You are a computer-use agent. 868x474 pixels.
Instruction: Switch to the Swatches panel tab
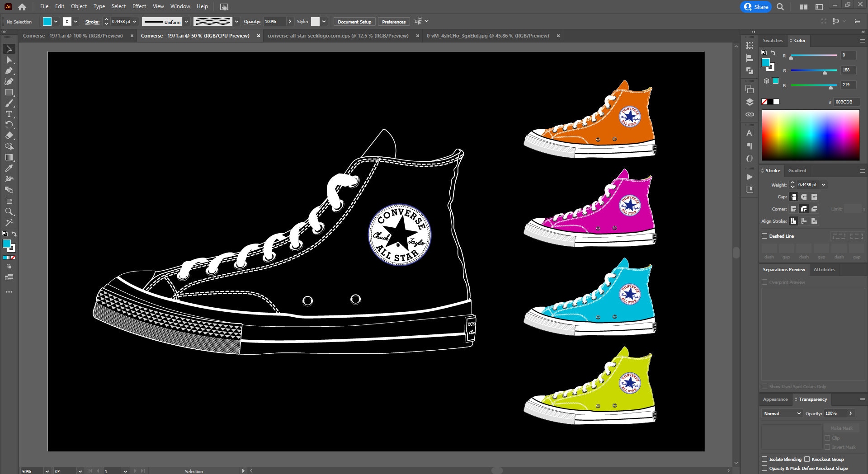coord(773,40)
